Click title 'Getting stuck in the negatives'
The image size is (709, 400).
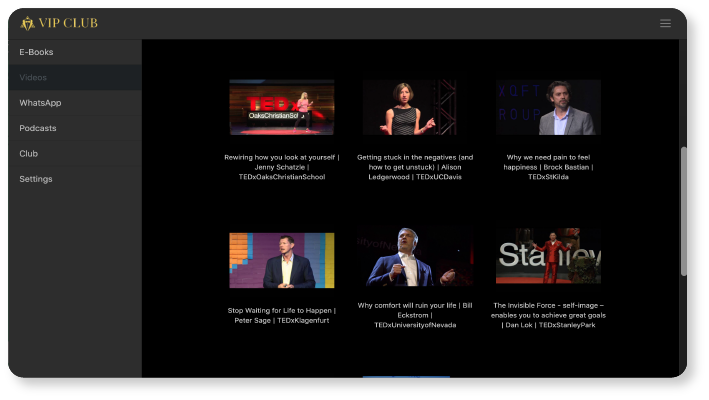(x=415, y=167)
